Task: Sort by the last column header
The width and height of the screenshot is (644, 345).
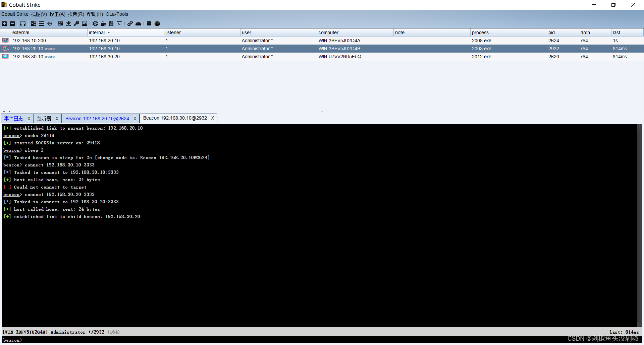Action: 627,32
